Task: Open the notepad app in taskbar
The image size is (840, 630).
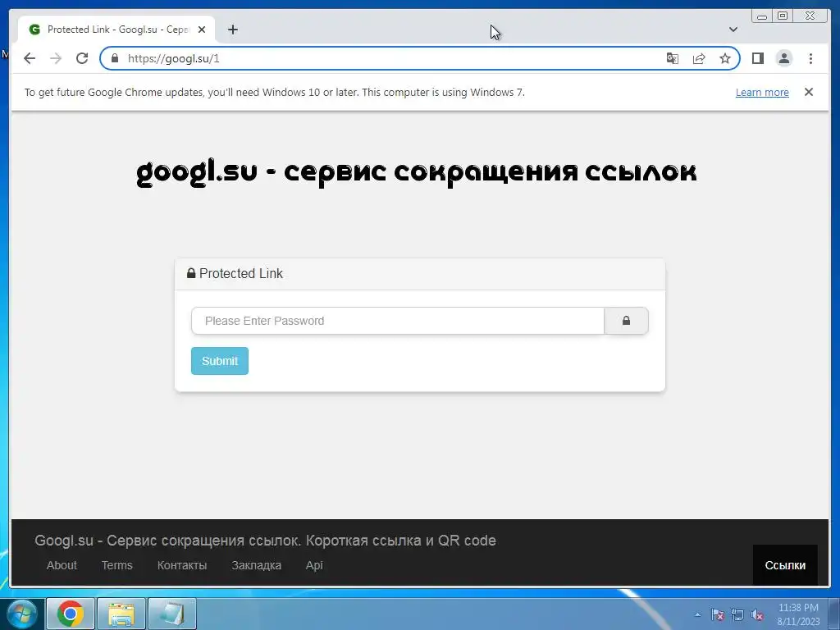Action: (172, 614)
